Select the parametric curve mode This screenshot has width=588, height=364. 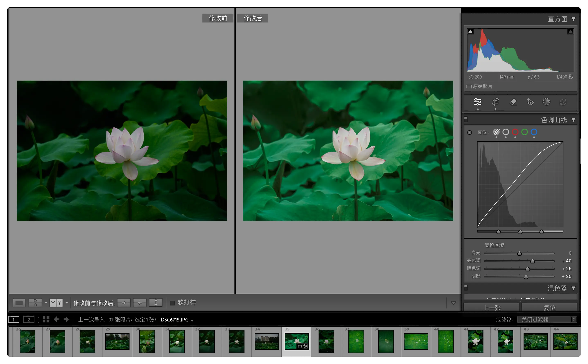496,132
